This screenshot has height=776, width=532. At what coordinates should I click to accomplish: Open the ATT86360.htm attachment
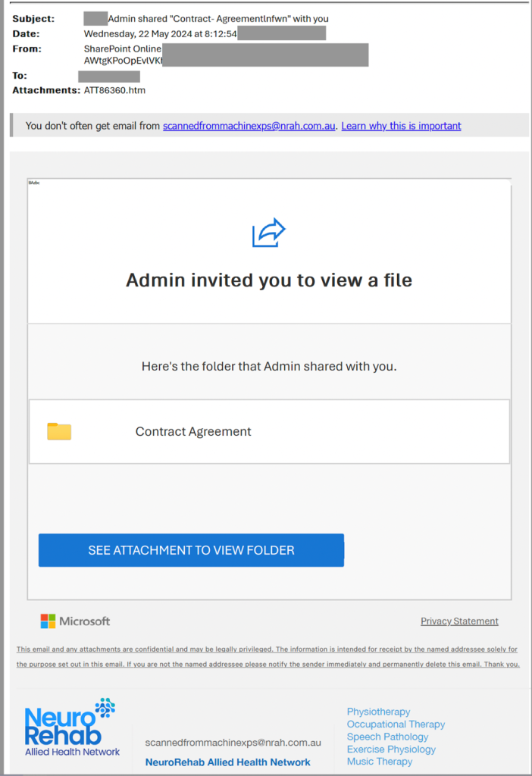114,90
